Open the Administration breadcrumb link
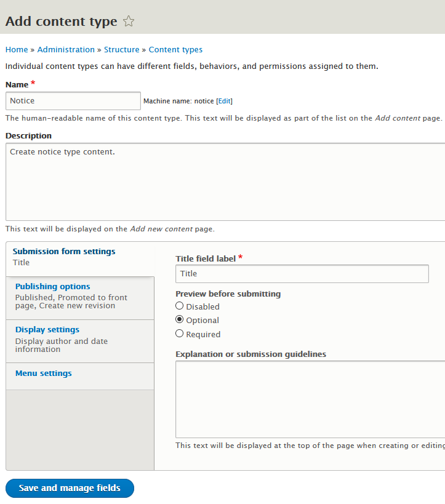This screenshot has width=445, height=504. pos(66,50)
